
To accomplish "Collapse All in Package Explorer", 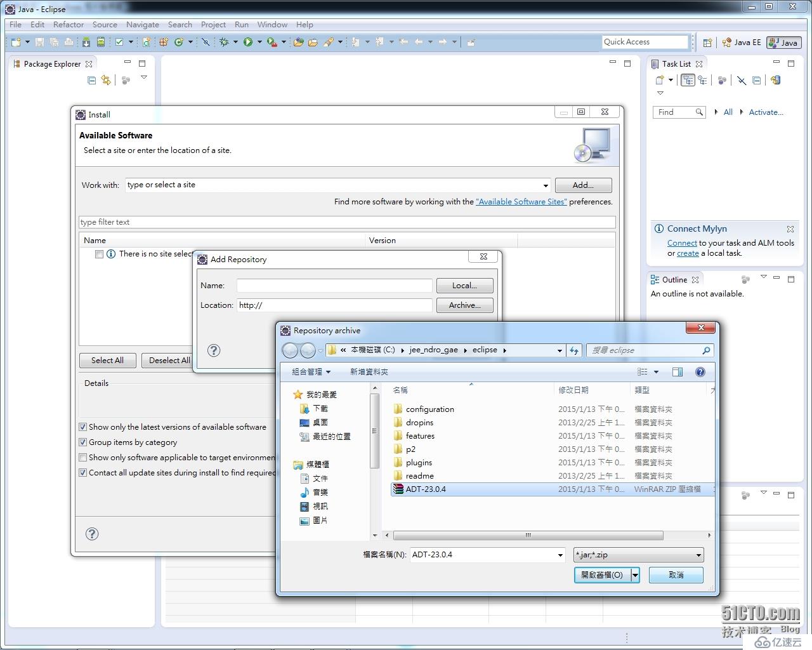I will (x=92, y=80).
